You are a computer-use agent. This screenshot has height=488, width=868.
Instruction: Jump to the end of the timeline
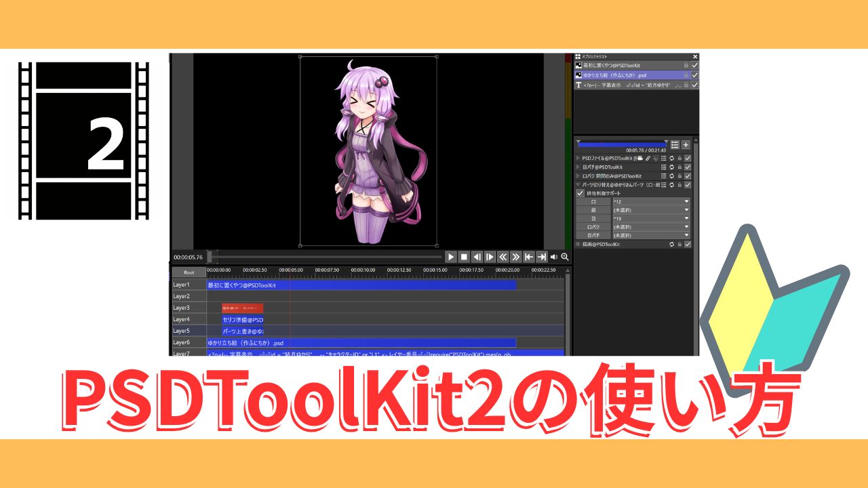click(x=541, y=257)
